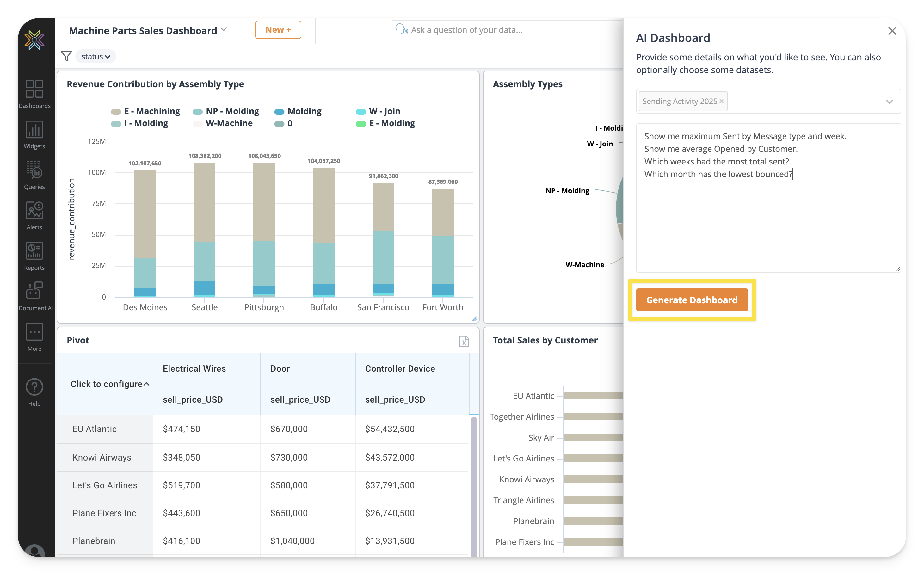Viewport: 924px width, 575px height.
Task: Expand the status filter dropdown
Action: click(x=95, y=56)
